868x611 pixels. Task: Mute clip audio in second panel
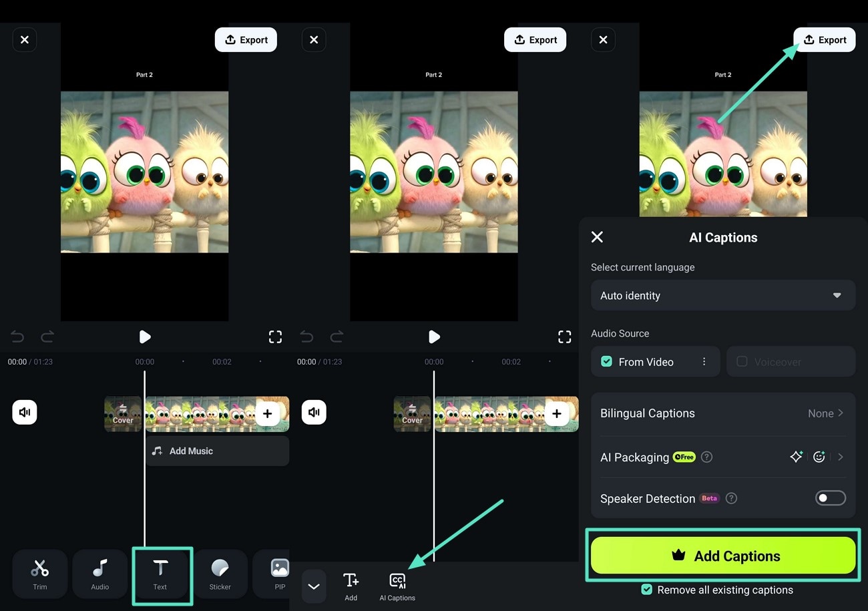[314, 412]
